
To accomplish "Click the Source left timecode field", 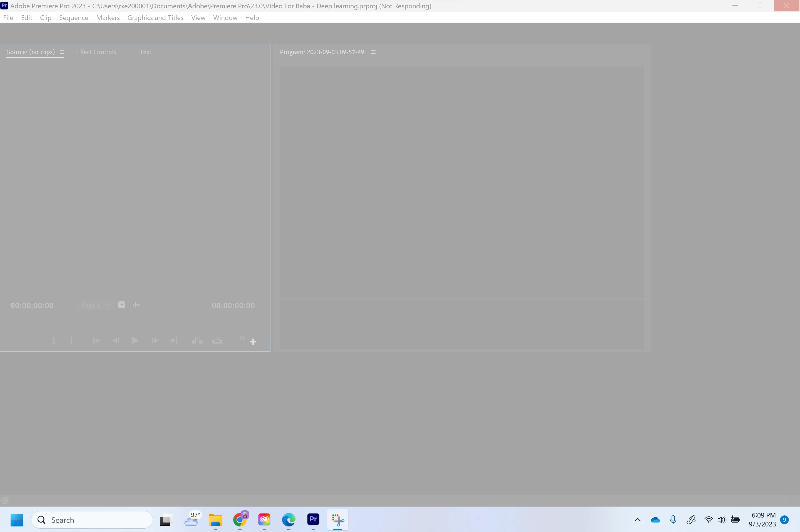I will coord(32,305).
